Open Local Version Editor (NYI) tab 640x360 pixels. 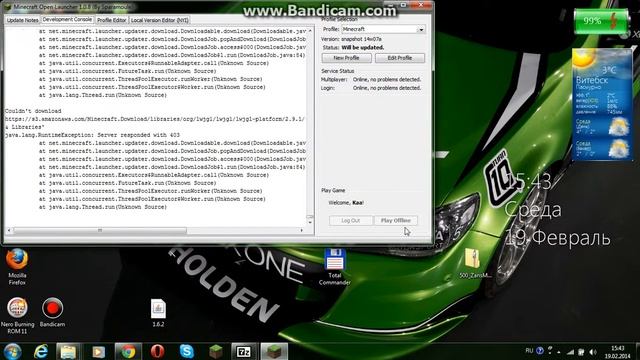pyautogui.click(x=160, y=20)
